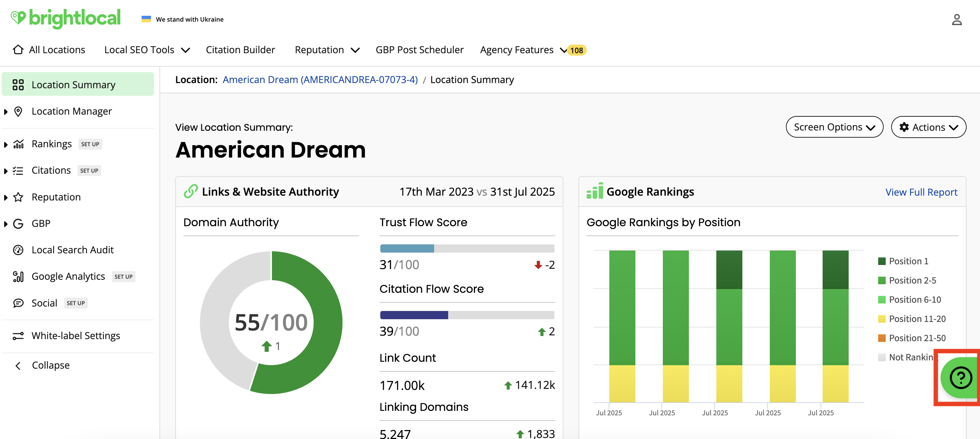Open White-label Settings in sidebar

76,335
